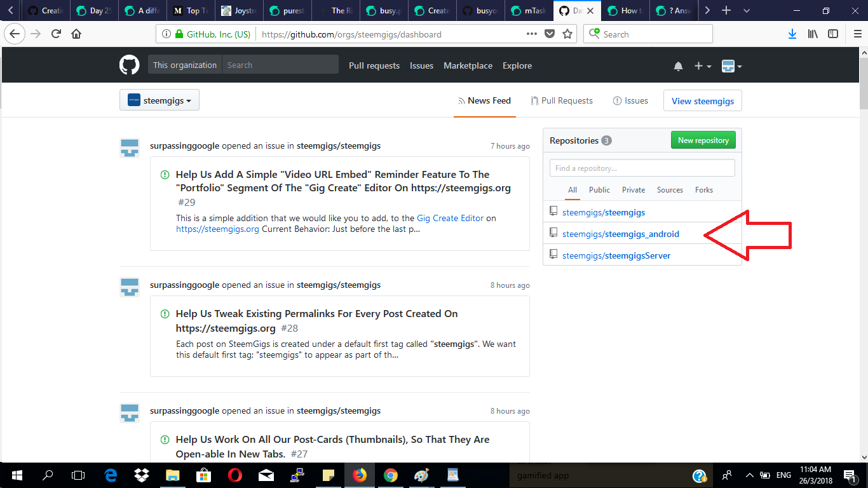Filter repositories by Public
868x488 pixels.
click(599, 190)
